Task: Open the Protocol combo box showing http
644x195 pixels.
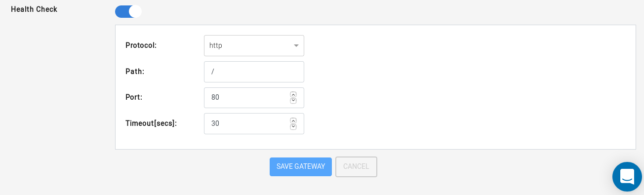Action: click(254, 45)
